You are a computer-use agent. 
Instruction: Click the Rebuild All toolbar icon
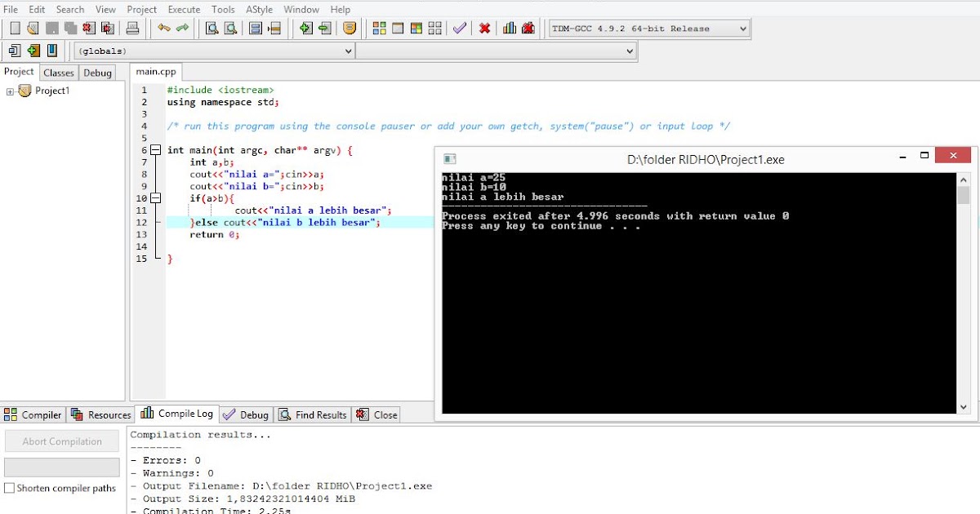click(434, 29)
